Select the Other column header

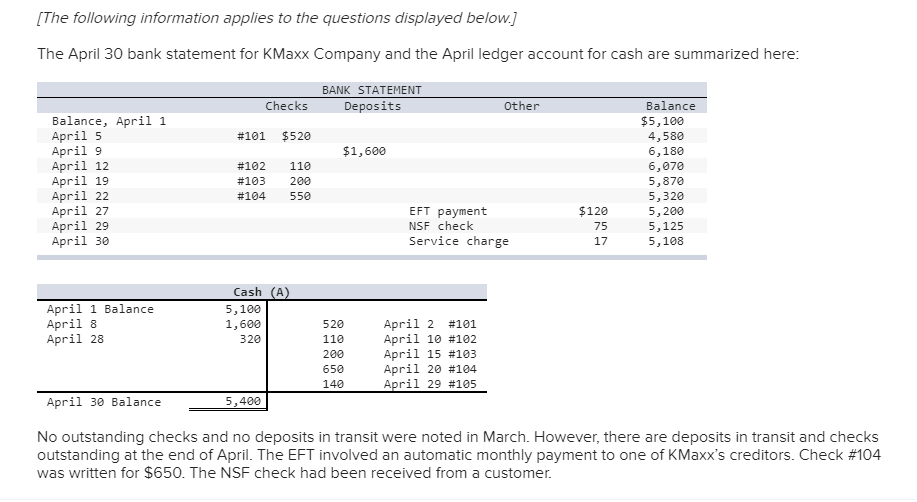click(522, 106)
